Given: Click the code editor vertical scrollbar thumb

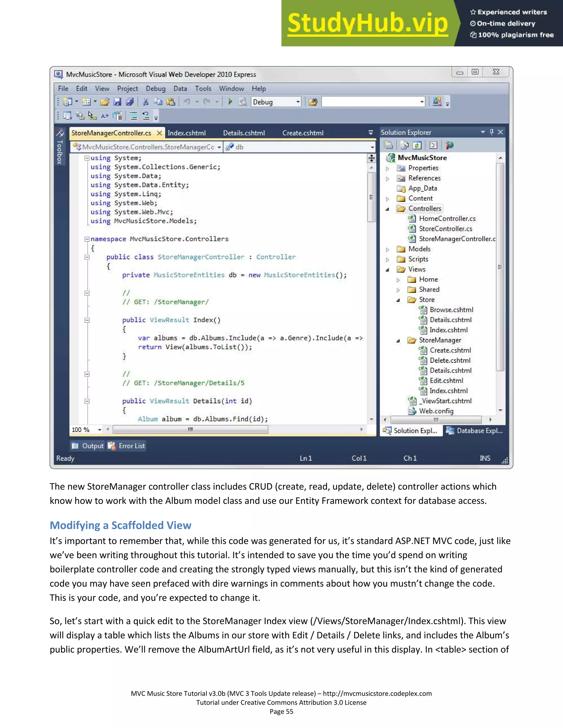Looking at the screenshot, I should (371, 197).
